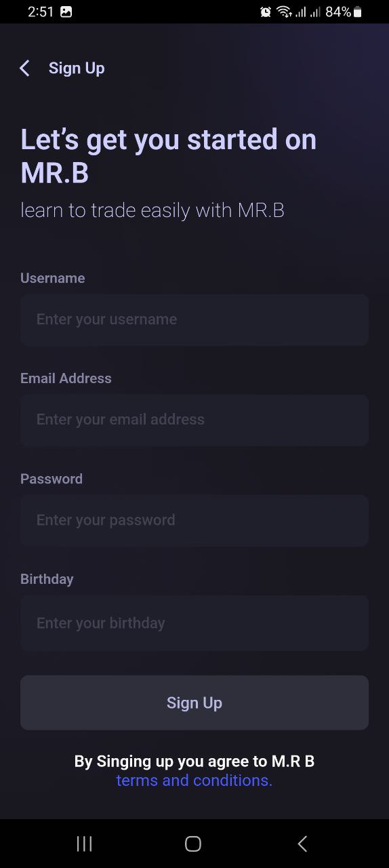Tap the clock time in status bar
This screenshot has height=868, width=389.
(41, 12)
